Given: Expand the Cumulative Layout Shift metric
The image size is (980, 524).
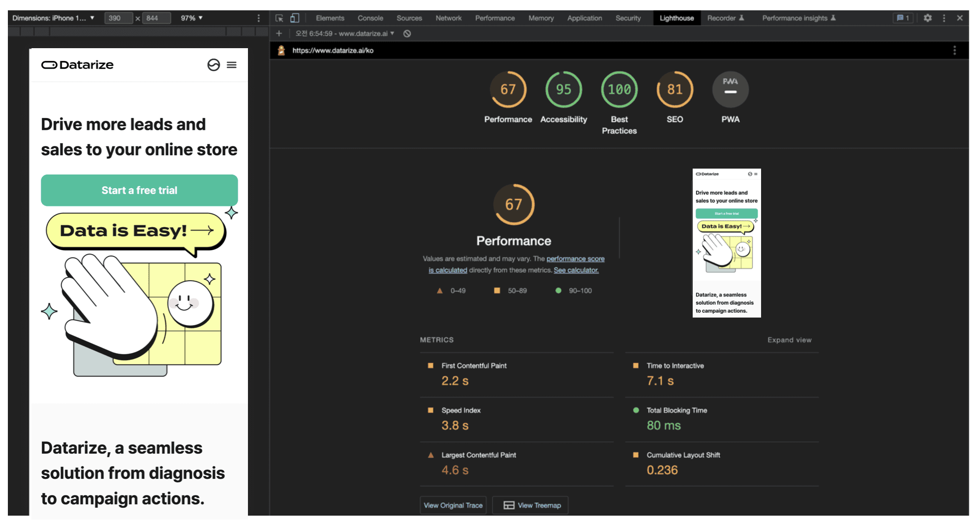Looking at the screenshot, I should 722,464.
